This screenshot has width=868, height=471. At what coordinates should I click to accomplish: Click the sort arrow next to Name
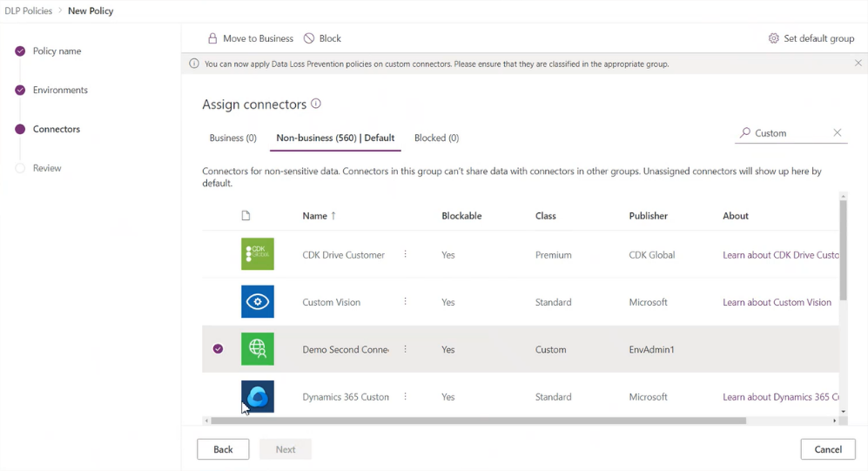click(333, 216)
